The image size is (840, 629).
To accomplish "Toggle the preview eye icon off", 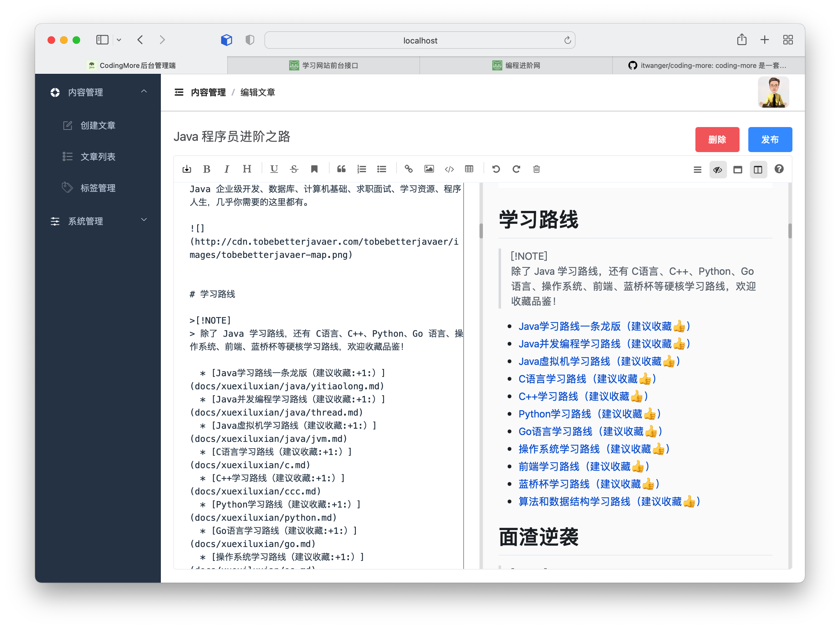I will (717, 170).
